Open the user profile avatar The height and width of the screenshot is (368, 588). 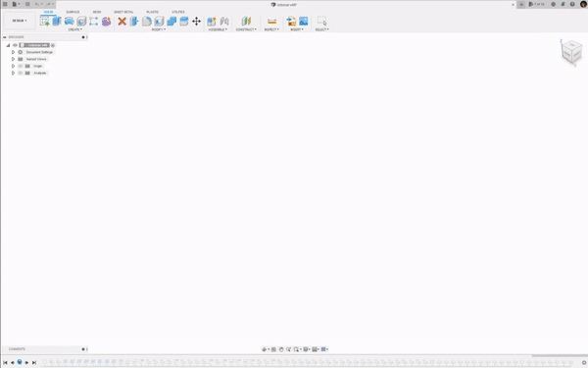(583, 4)
